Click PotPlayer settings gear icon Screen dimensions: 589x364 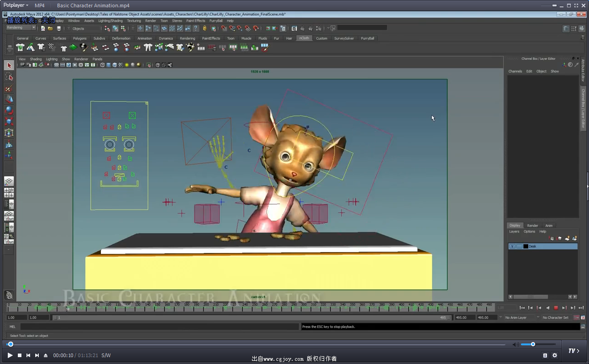click(x=555, y=355)
